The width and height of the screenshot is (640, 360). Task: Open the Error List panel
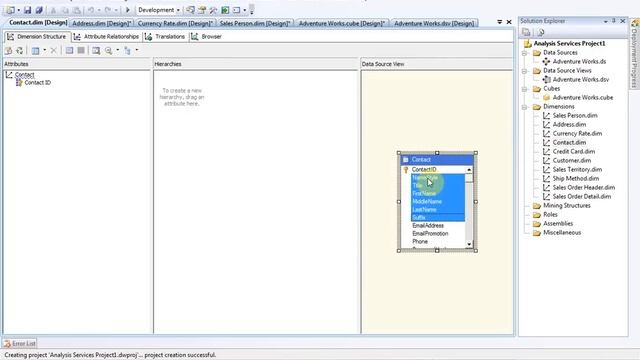(x=20, y=344)
